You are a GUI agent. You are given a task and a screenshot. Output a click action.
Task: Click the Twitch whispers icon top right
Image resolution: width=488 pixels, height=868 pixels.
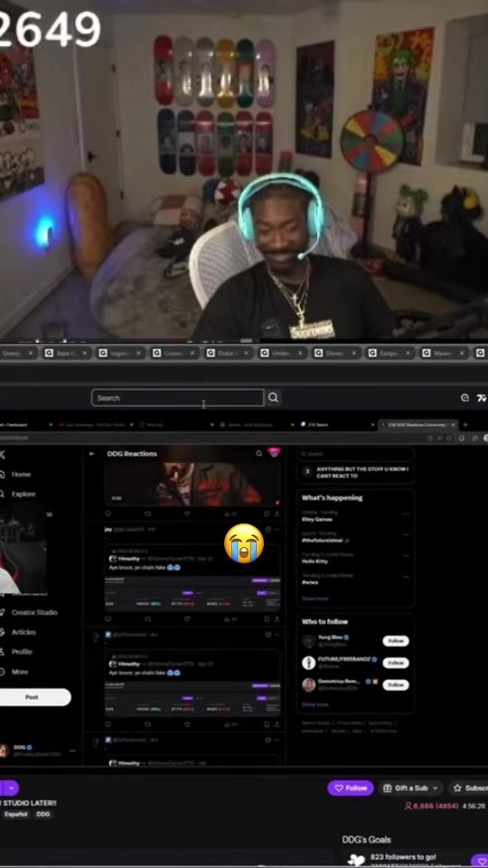coord(465,398)
